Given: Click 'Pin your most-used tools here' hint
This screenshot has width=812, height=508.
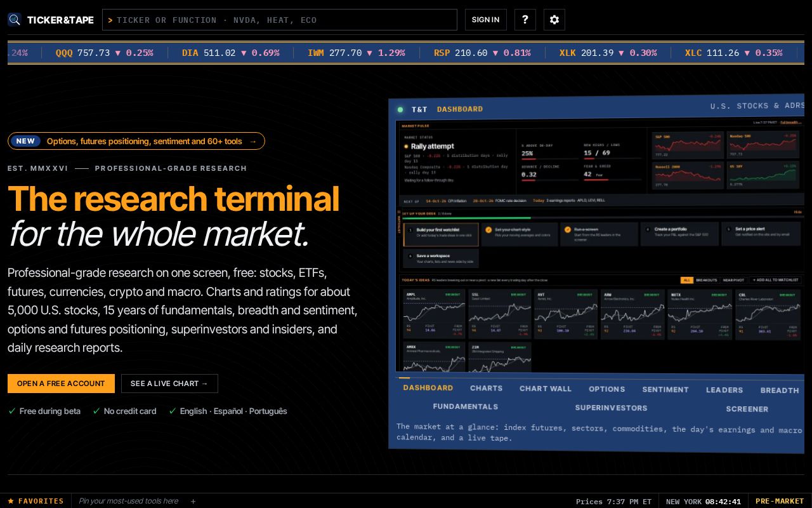Looking at the screenshot, I should [x=129, y=501].
